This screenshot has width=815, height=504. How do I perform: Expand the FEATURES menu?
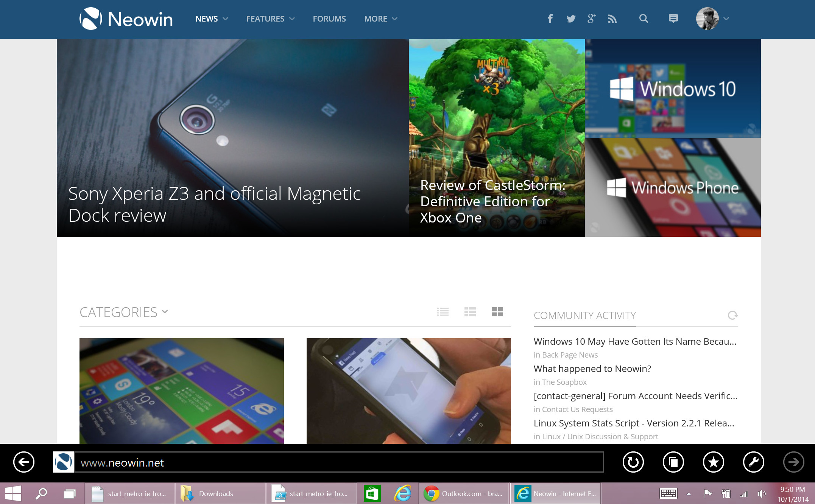270,19
